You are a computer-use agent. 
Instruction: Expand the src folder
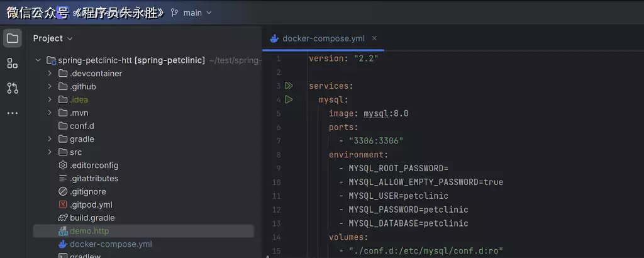(x=50, y=152)
